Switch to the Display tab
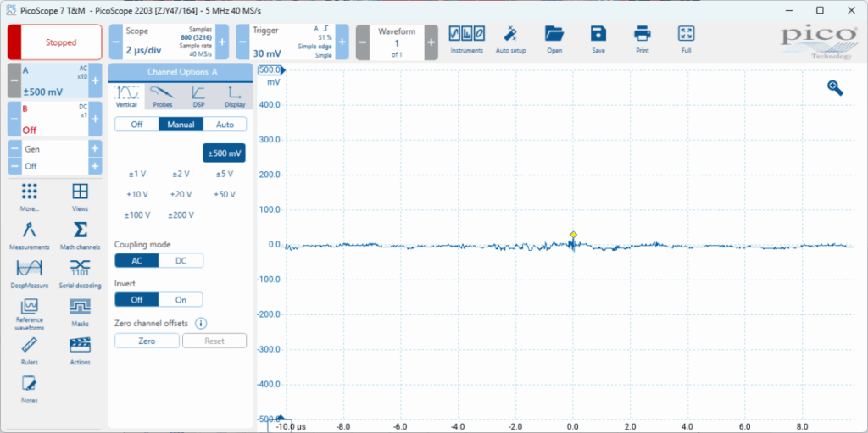 click(235, 97)
